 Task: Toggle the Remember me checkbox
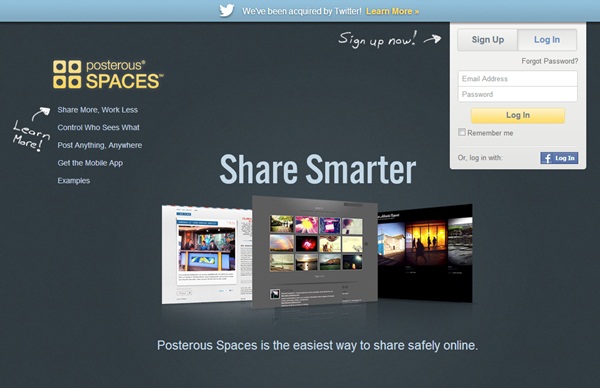coord(462,132)
